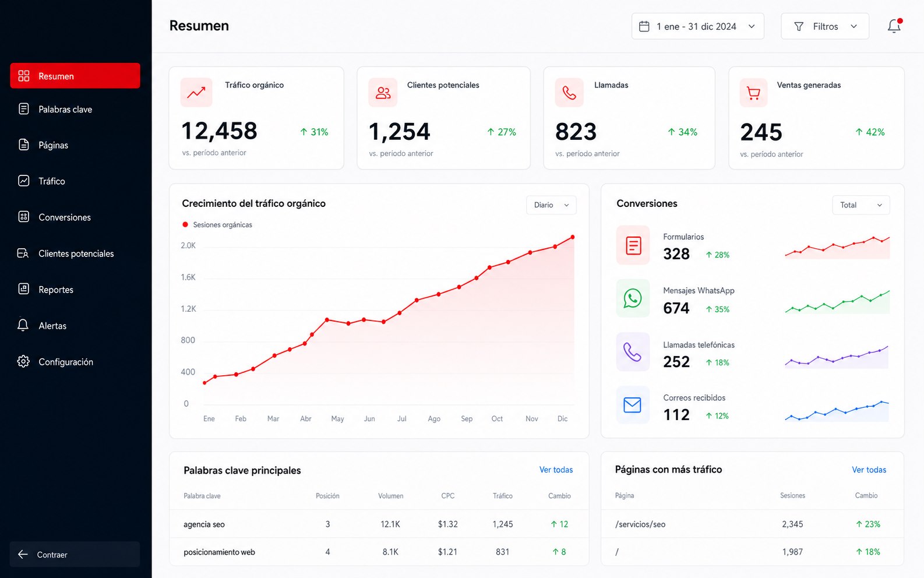Open the Filtros dropdown
Screen dimensions: 924x578
[x=825, y=26]
